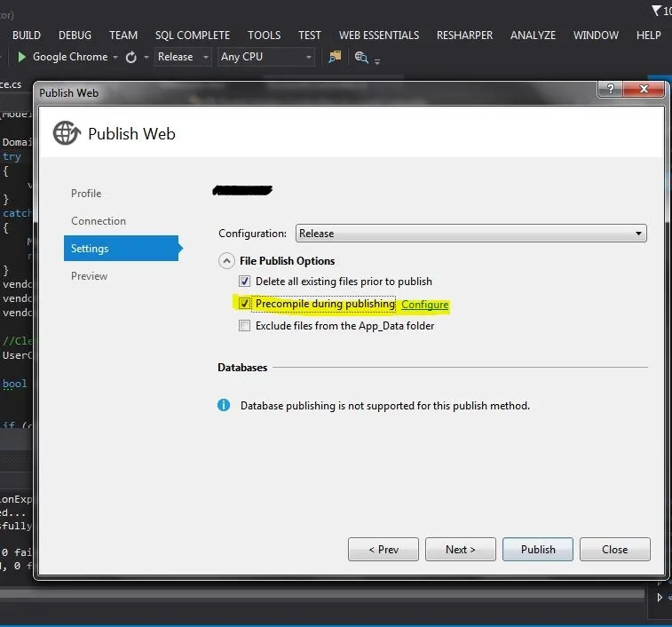
Task: Click the 'bool' keyword in code editor
Action: (x=14, y=384)
